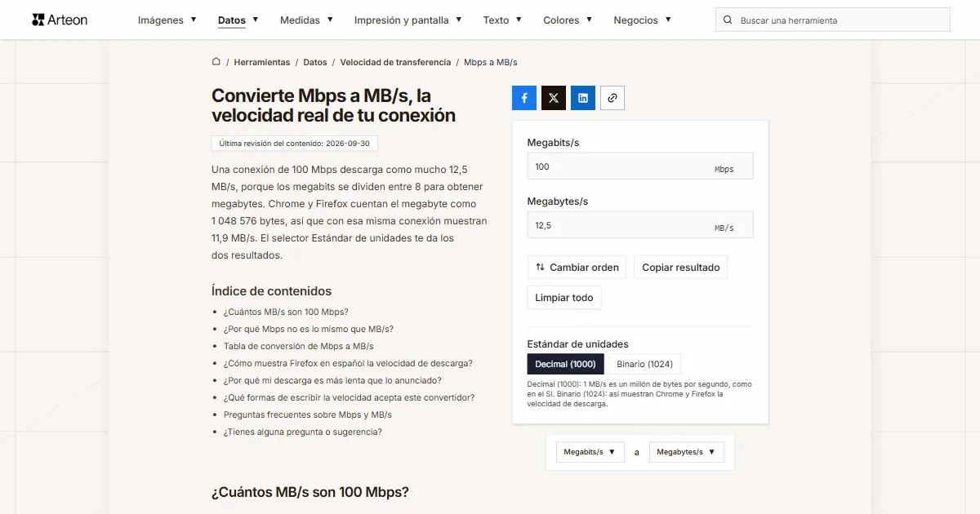Share page on X (Twitter)
Viewport: 980px width, 514px height.
554,98
